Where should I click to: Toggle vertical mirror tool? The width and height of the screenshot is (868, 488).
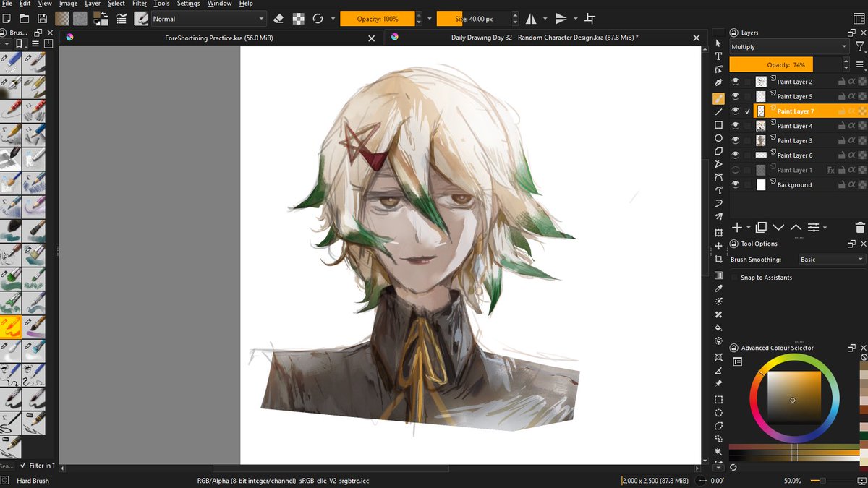561,19
